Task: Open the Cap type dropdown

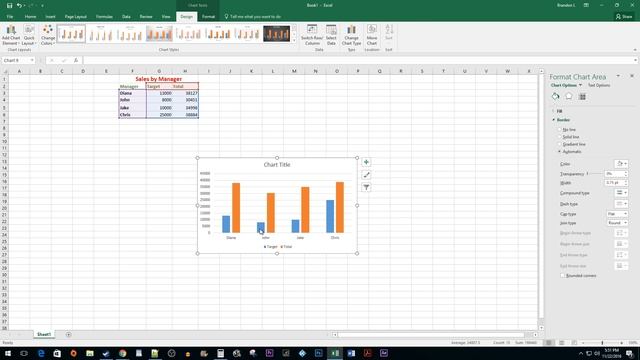Action: click(617, 214)
